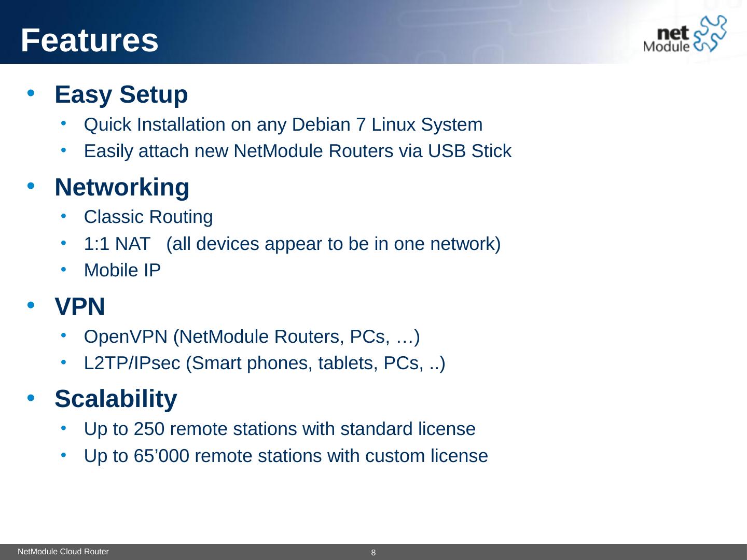Select 'Up to 250 remote stations' line
The height and width of the screenshot is (560, 747).
coord(280,429)
